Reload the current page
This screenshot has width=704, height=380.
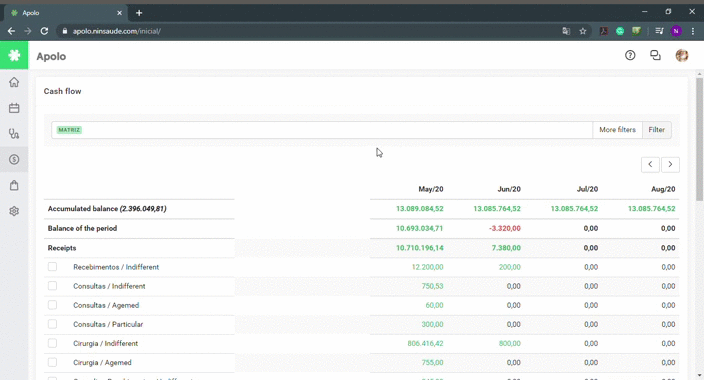44,31
